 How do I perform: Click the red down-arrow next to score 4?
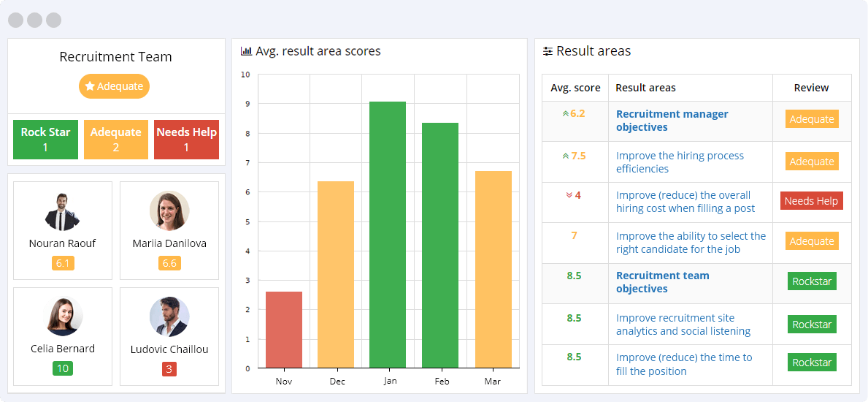(x=569, y=196)
